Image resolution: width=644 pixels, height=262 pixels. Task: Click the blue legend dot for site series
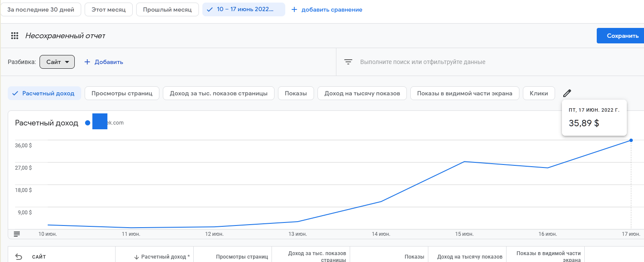coord(88,123)
